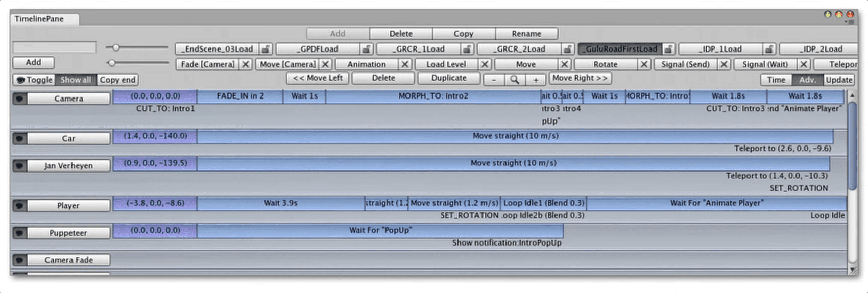The image size is (868, 293).
Task: Remove Move [Camera] with its X
Action: coord(325,64)
